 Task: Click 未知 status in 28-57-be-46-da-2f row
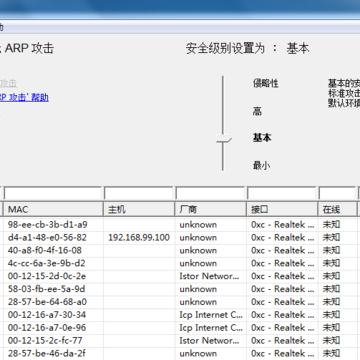(x=331, y=353)
